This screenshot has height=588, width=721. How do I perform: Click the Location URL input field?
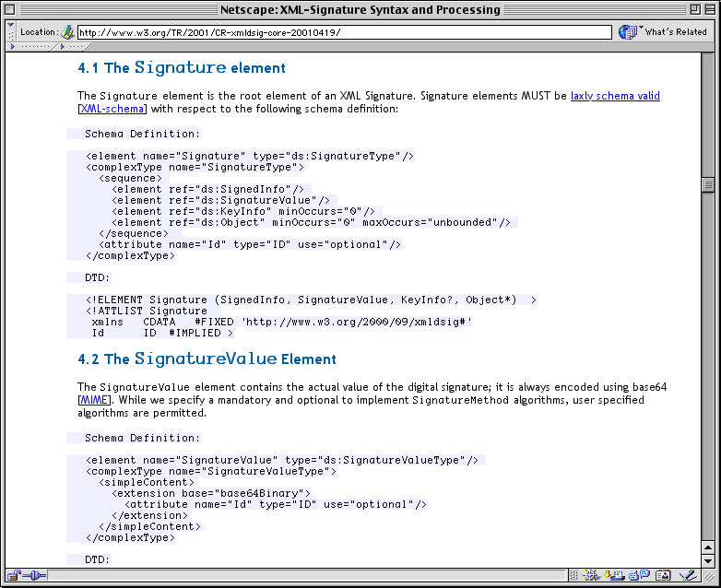(341, 32)
